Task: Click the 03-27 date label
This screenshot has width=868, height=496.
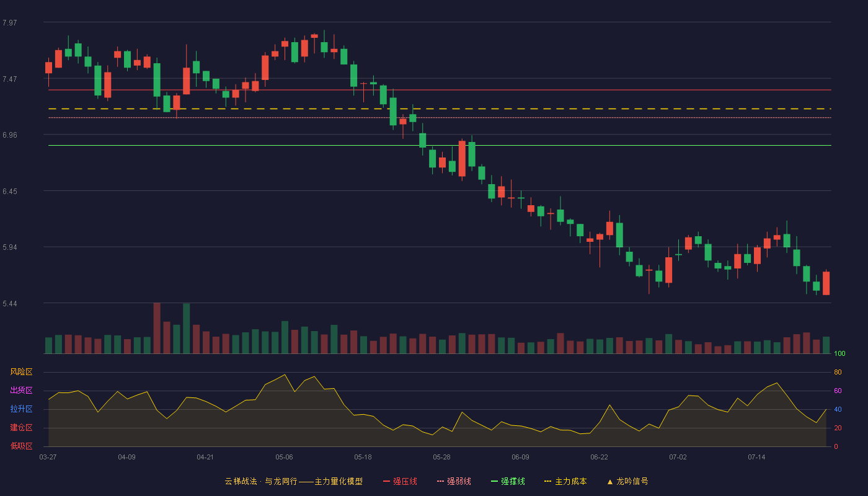Action: pyautogui.click(x=48, y=457)
